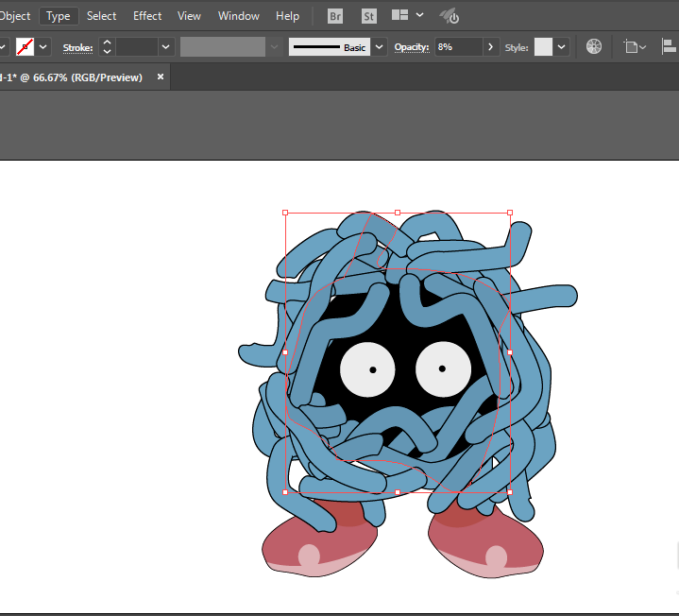Open the Help menu
Viewport: 679px width, 616px height.
coord(287,16)
